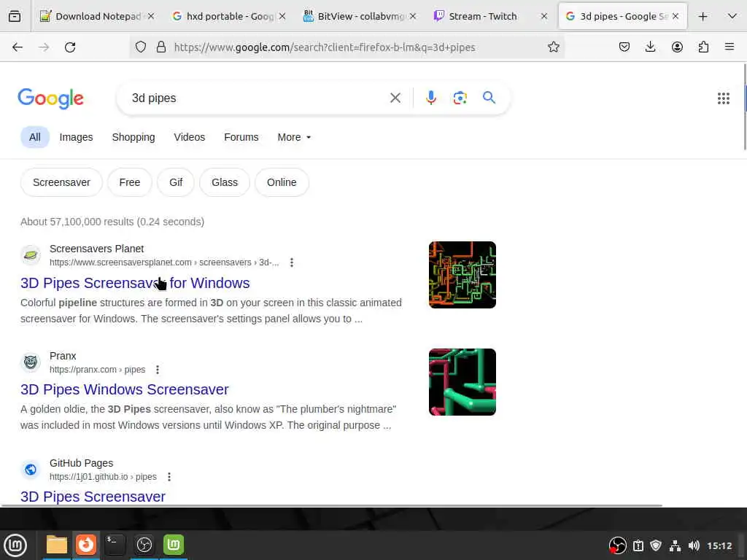Image resolution: width=747 pixels, height=560 pixels.
Task: Open a new browser tab
Action: click(x=703, y=17)
